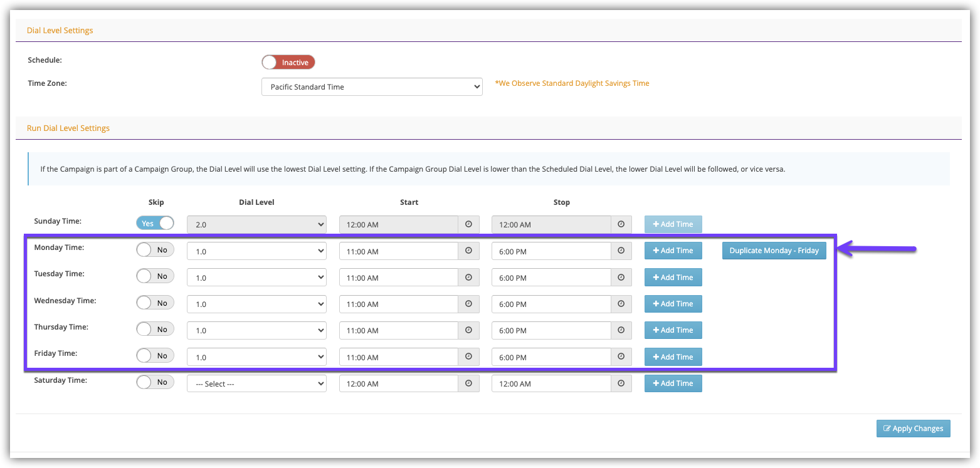Image resolution: width=980 pixels, height=468 pixels.
Task: Open the Time Zone dropdown
Action: tap(371, 87)
